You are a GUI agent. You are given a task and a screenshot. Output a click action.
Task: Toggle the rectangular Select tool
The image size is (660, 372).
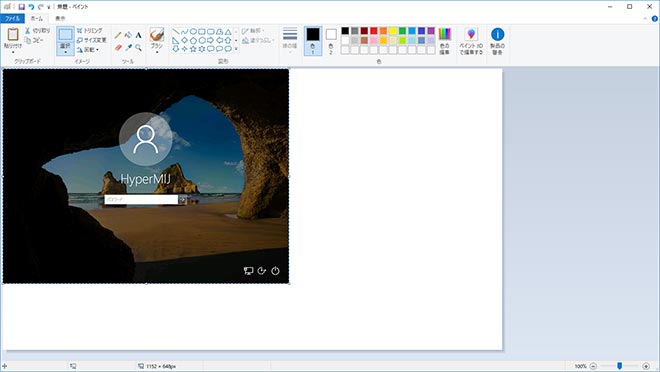[x=65, y=35]
